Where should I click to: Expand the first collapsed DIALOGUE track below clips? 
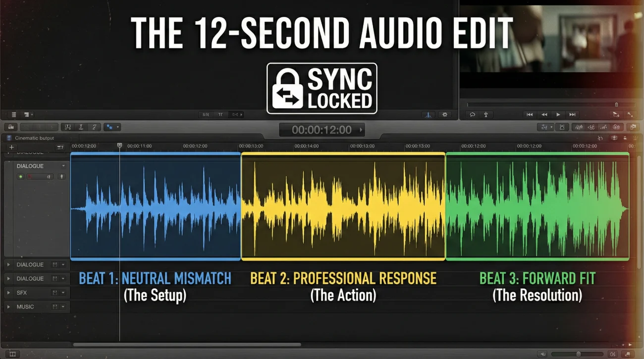(8, 265)
